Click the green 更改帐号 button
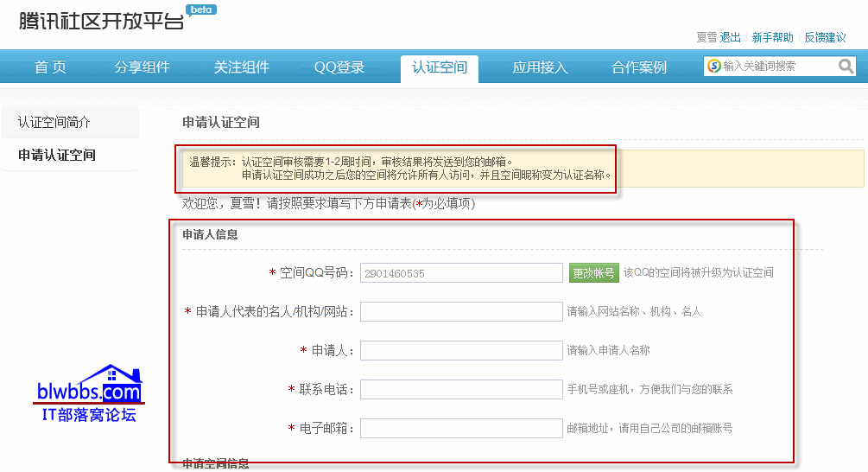Viewport: 868px width, 472px height. (593, 273)
